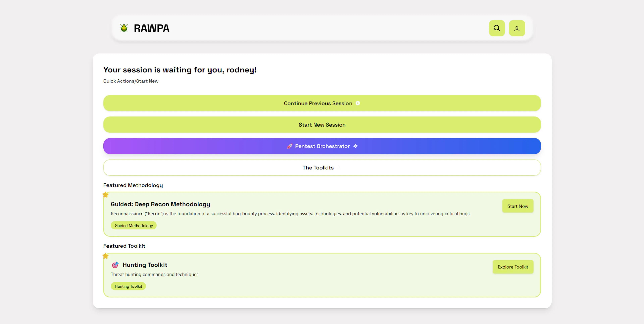Screen dimensions: 644x324
Task: Click the Explore Toolkit button
Action: point(513,267)
